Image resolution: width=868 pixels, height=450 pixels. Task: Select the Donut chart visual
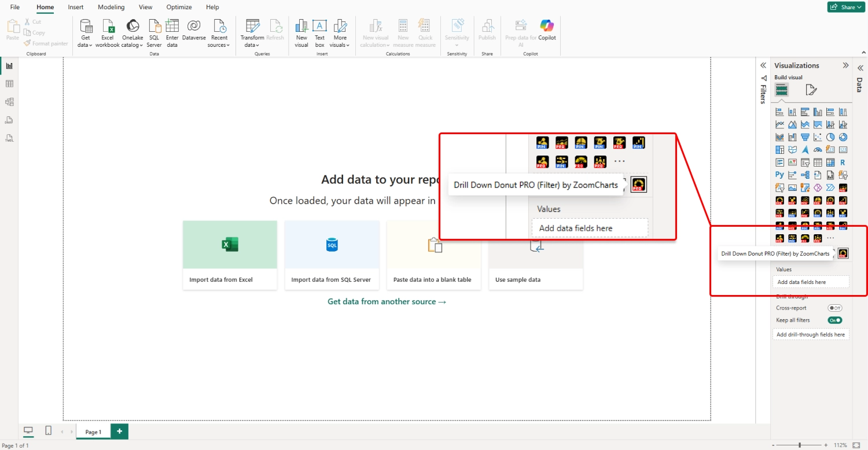[x=843, y=137]
